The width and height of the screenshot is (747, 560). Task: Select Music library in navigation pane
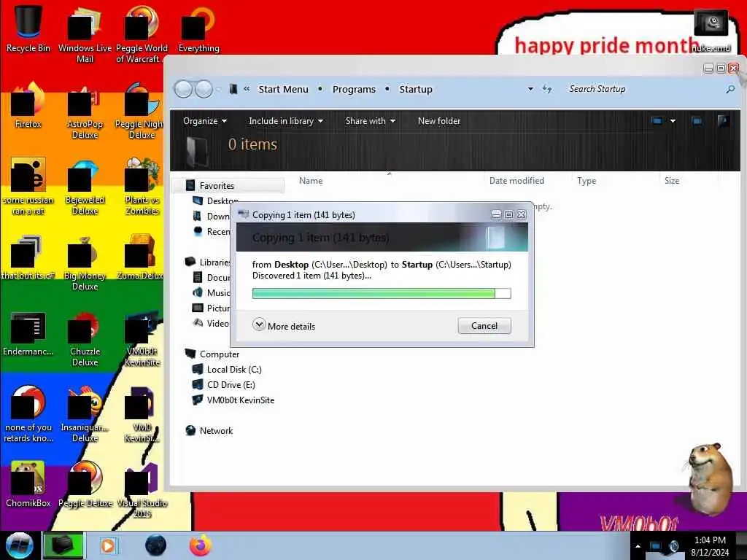(x=212, y=293)
